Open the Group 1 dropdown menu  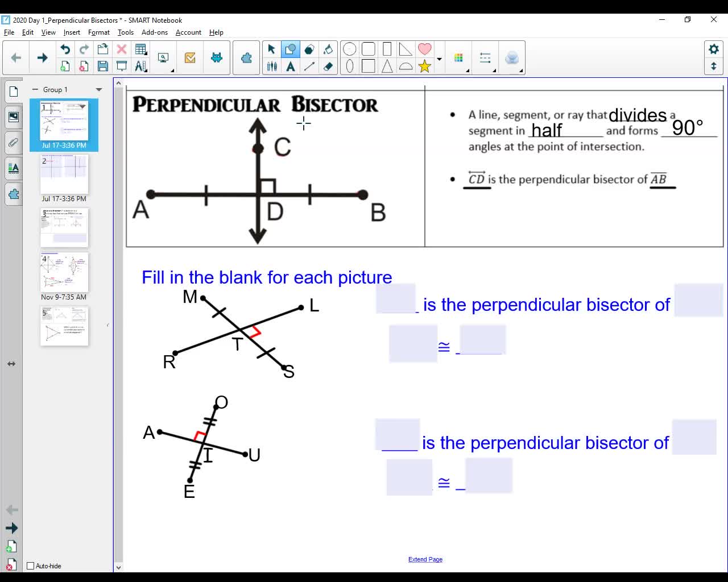coord(99,89)
